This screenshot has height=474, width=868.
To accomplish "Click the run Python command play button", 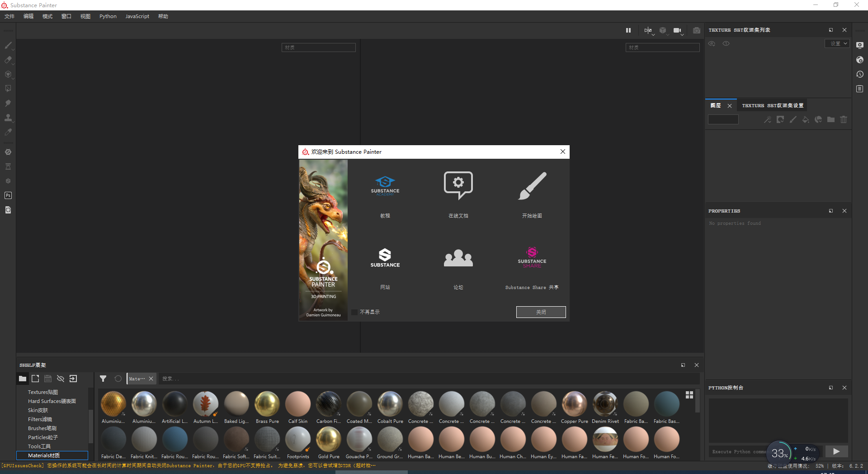I will click(x=836, y=451).
